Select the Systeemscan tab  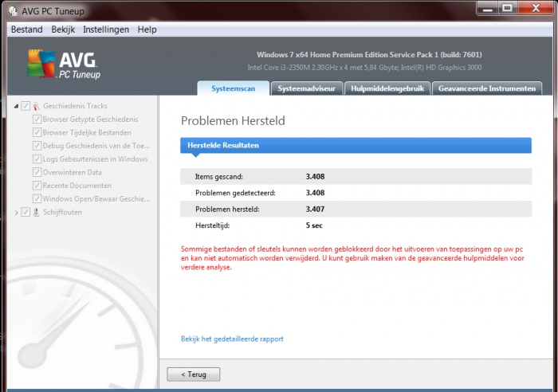233,88
